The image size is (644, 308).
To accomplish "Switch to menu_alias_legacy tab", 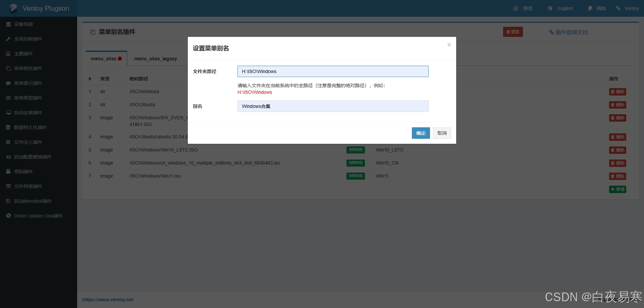I will (x=155, y=59).
